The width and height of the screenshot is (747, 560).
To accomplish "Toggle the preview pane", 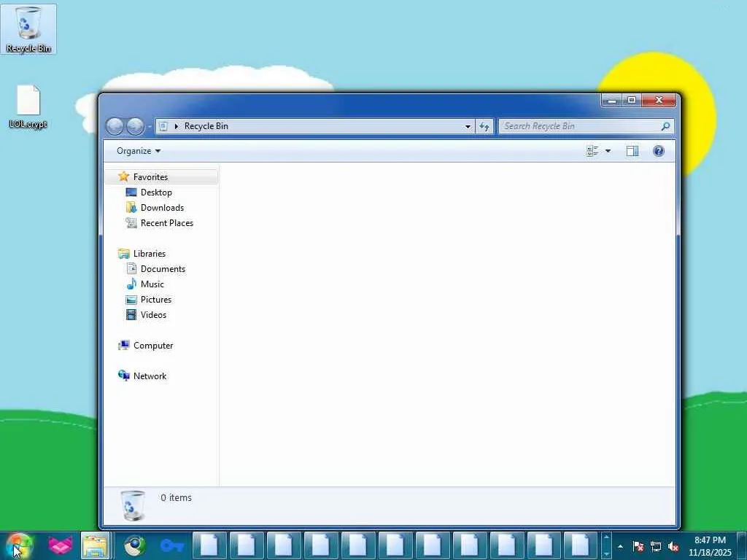I will point(632,151).
